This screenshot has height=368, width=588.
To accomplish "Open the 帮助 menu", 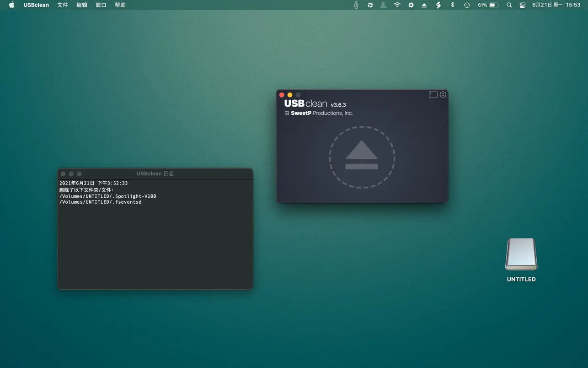I will pos(120,5).
